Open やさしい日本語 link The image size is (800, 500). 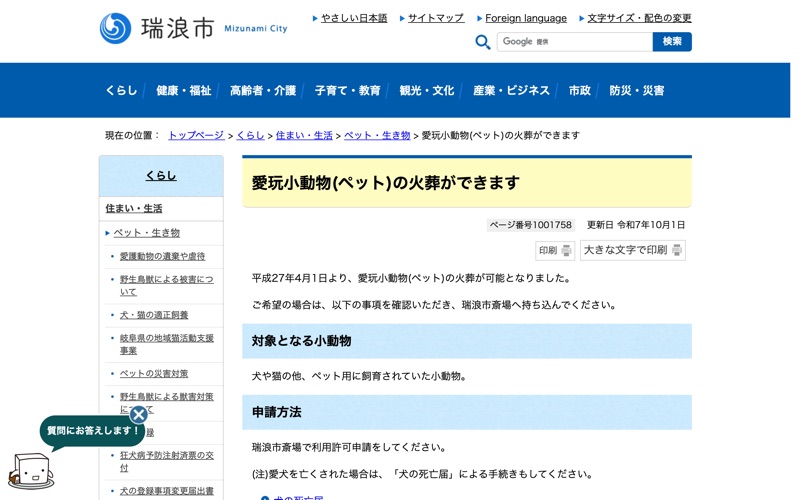354,18
